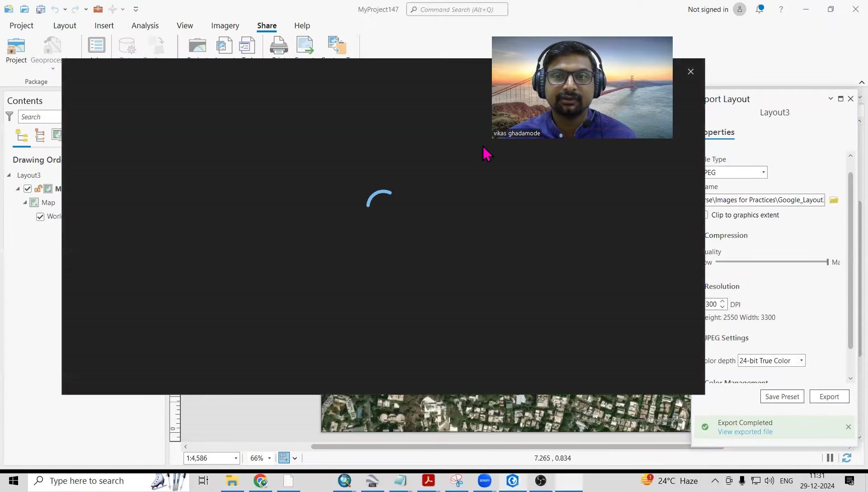This screenshot has height=492, width=868.
Task: Expand the Geoprocessing package chevron
Action: tap(53, 69)
